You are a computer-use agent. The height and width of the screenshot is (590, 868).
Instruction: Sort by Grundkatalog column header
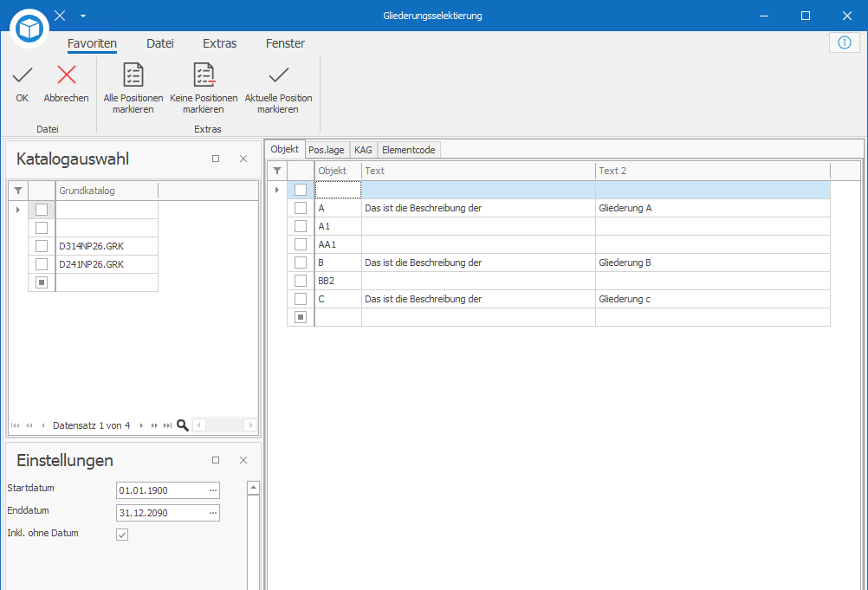point(107,191)
